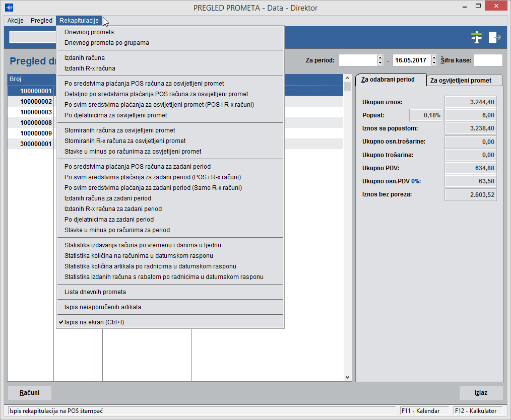The height and width of the screenshot is (420, 511).
Task: Select 'Za odabrani period' tab
Action: click(388, 80)
